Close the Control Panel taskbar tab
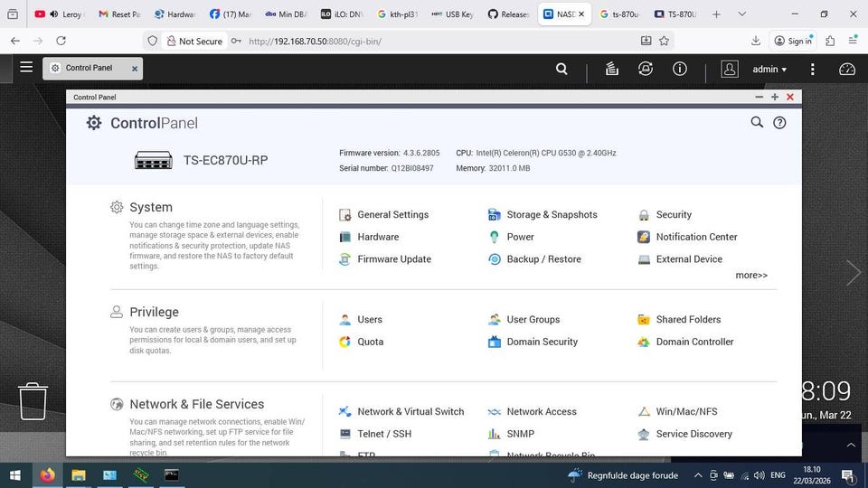 click(x=135, y=69)
